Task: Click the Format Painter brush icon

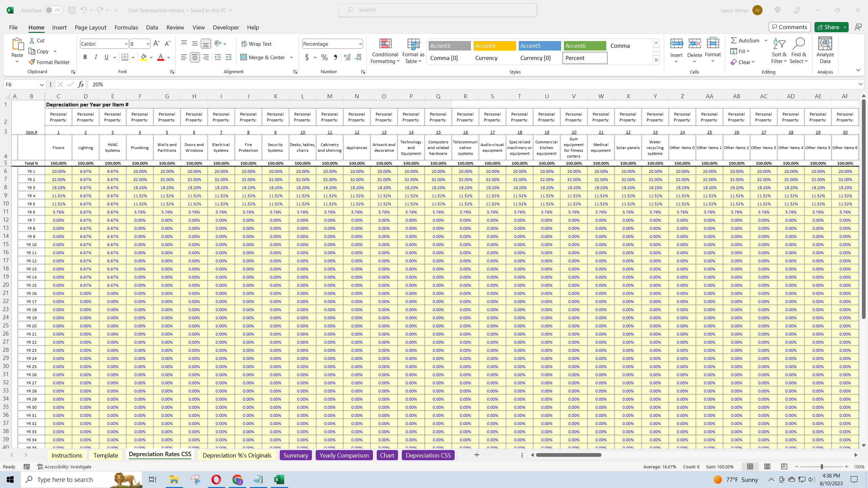Action: 32,62
